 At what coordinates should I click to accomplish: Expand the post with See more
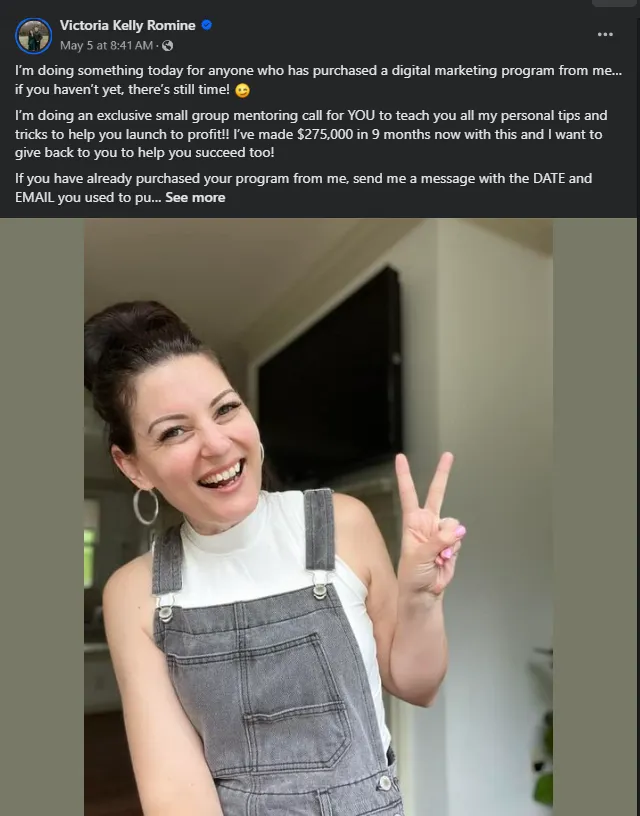tap(195, 198)
